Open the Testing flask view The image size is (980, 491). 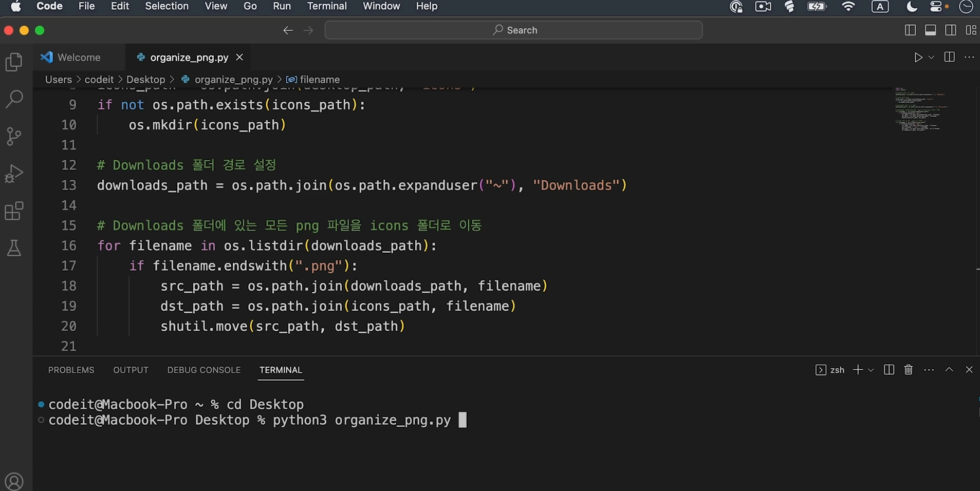point(14,249)
